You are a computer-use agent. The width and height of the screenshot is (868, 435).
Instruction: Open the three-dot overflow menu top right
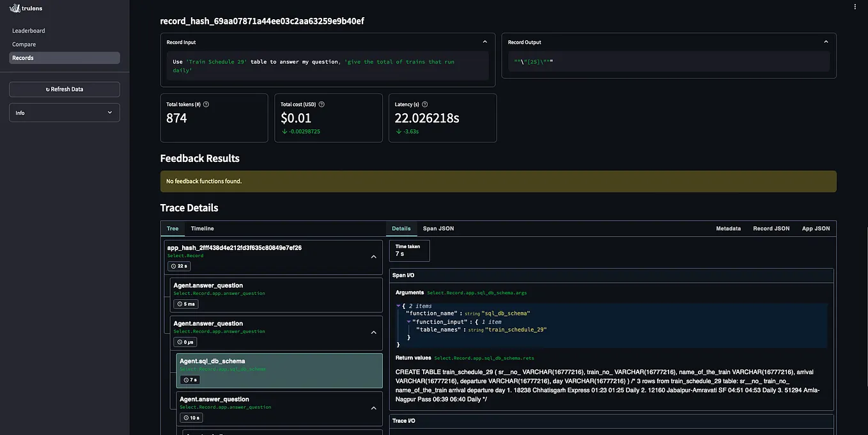(855, 6)
